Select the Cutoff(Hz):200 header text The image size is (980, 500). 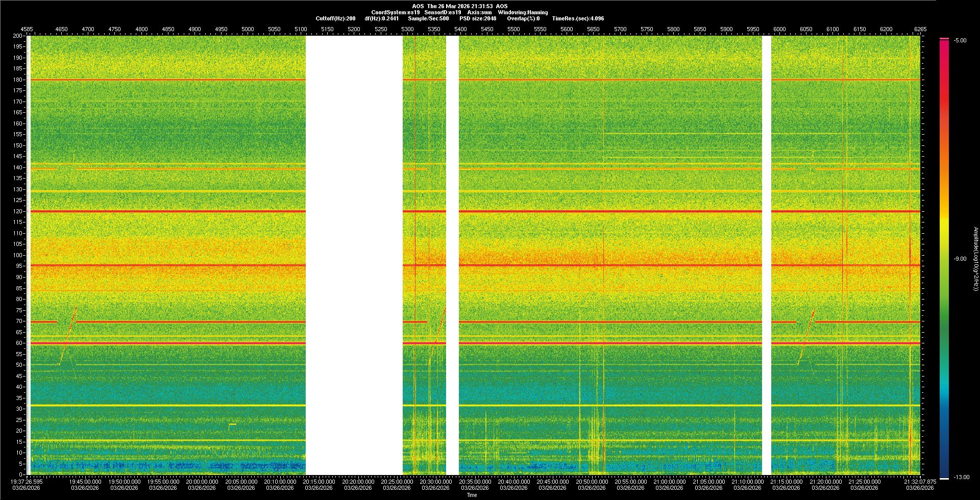point(335,18)
